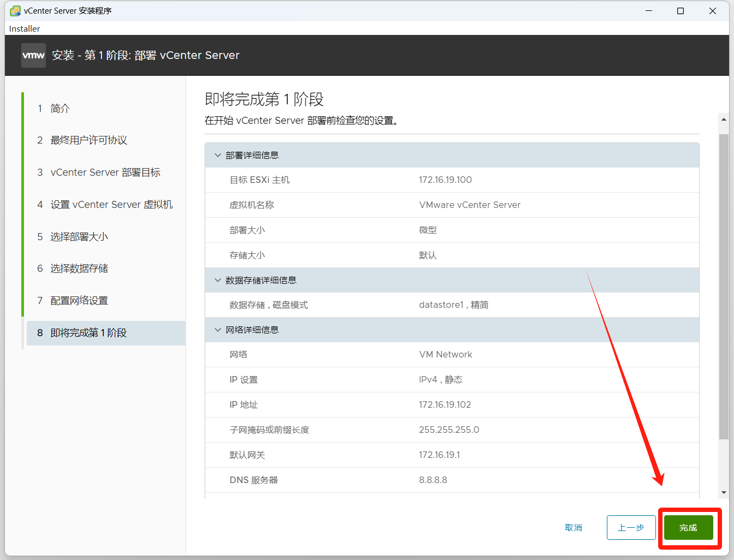Go back to step 7 配置网络设置

point(79,301)
